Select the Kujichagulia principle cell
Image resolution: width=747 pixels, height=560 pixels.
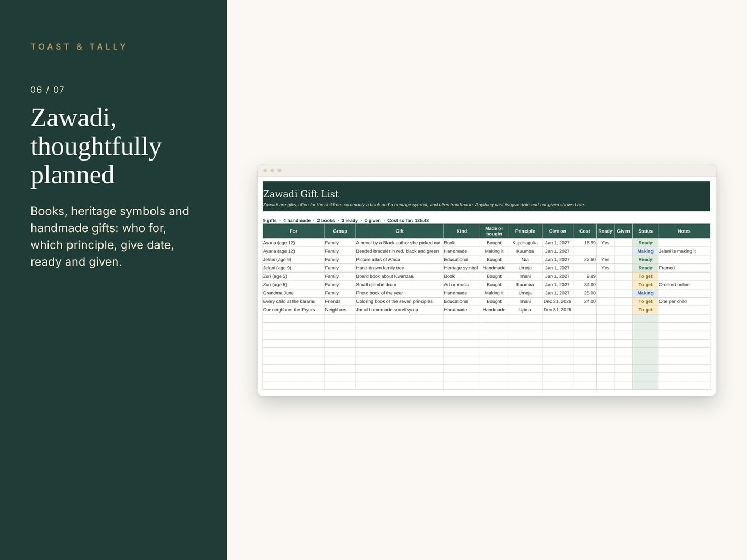point(525,243)
